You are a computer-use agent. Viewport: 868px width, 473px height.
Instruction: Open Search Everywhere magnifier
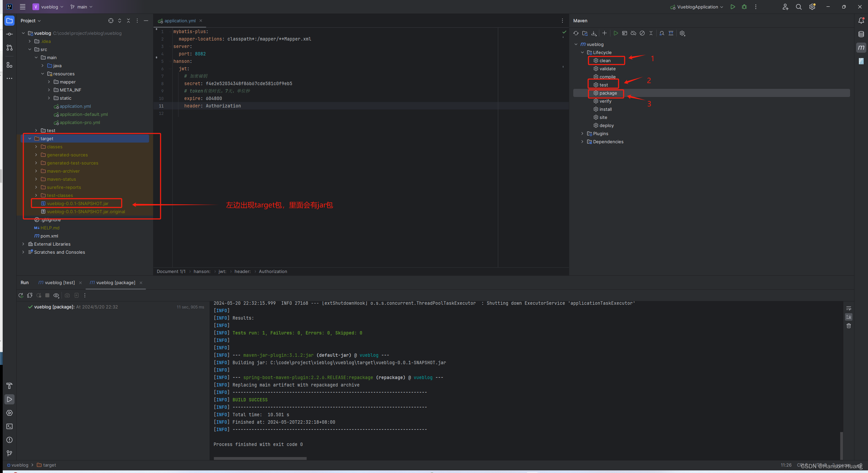799,7
